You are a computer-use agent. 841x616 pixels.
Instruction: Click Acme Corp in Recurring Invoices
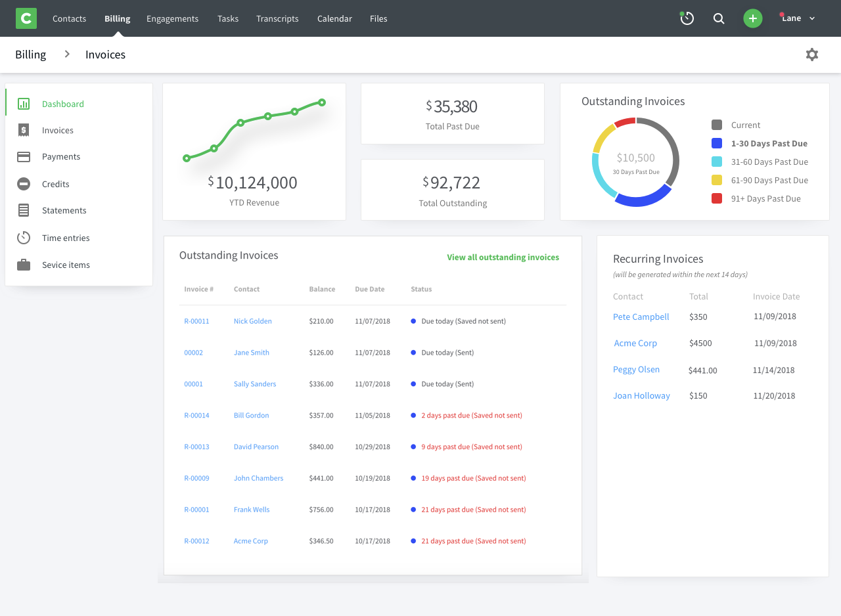click(x=635, y=343)
